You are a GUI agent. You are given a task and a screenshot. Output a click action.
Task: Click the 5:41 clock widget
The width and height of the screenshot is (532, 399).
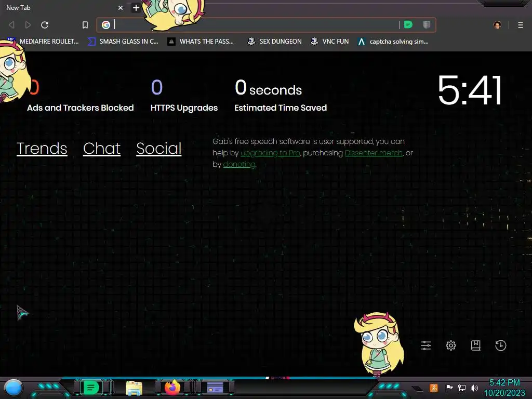(470, 90)
